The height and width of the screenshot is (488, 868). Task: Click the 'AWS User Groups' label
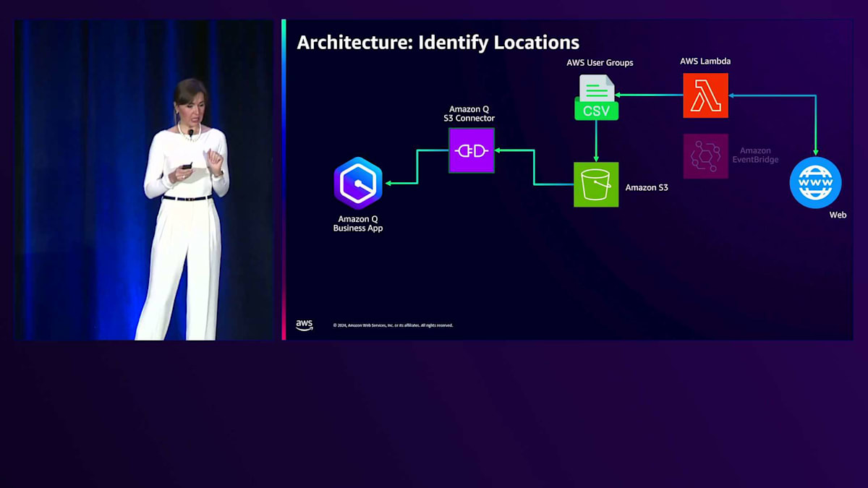[x=600, y=63]
